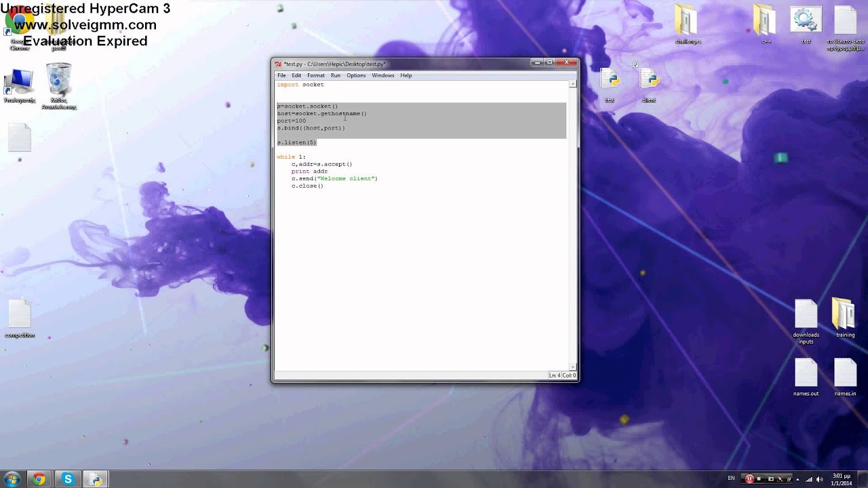This screenshot has width=868, height=488.
Task: Click the 'port=100' line
Action: pyautogui.click(x=292, y=121)
